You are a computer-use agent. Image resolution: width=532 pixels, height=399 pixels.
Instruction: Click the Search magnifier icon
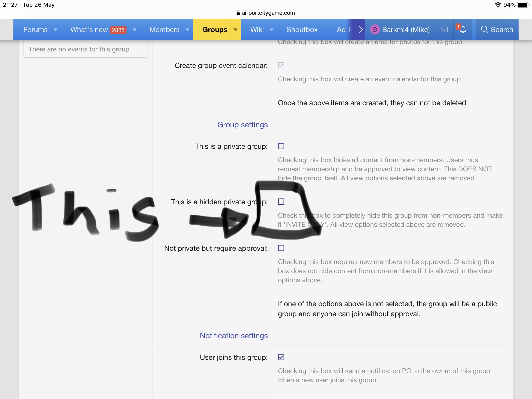(484, 30)
